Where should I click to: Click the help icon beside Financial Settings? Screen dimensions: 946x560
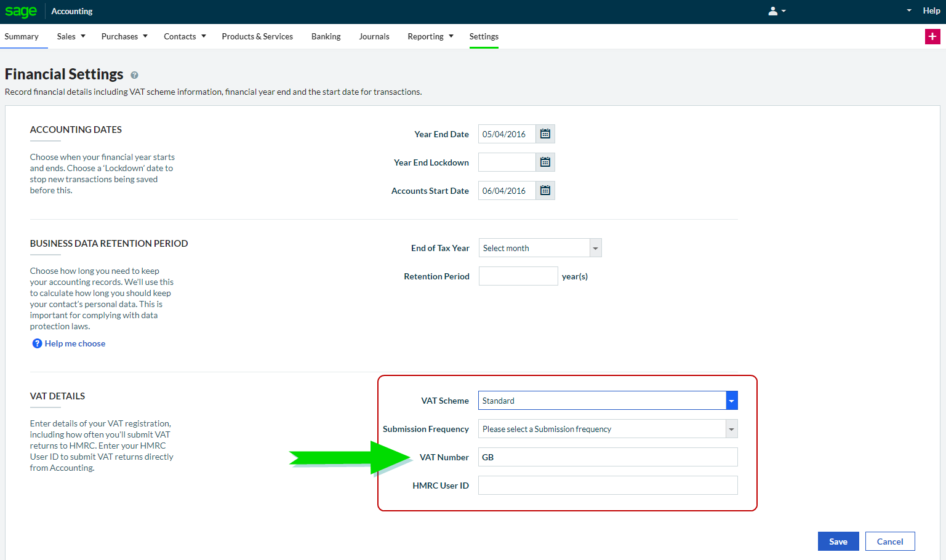pyautogui.click(x=134, y=75)
